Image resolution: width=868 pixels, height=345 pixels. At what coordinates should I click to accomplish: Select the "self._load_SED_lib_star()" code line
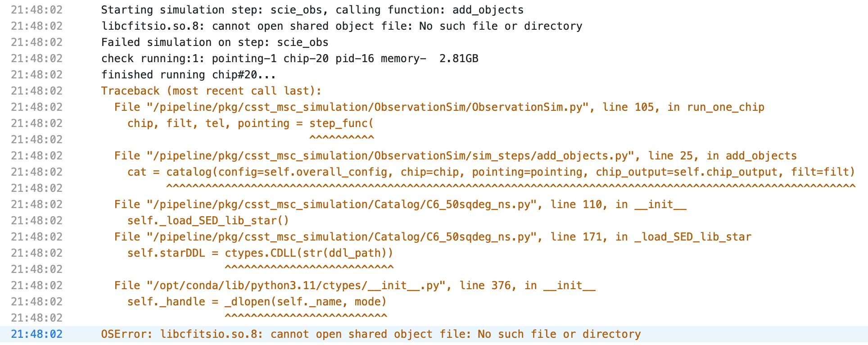tap(208, 221)
